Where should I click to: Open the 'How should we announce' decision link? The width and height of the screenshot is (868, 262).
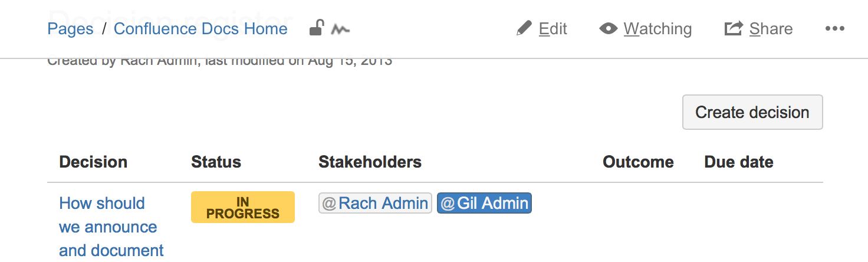tap(111, 227)
